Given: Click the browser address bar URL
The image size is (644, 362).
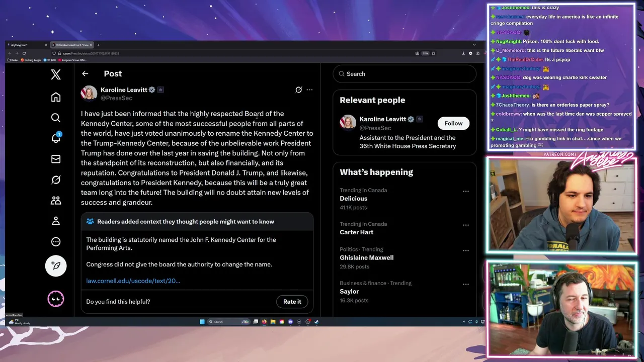Looking at the screenshot, I should coord(91,53).
